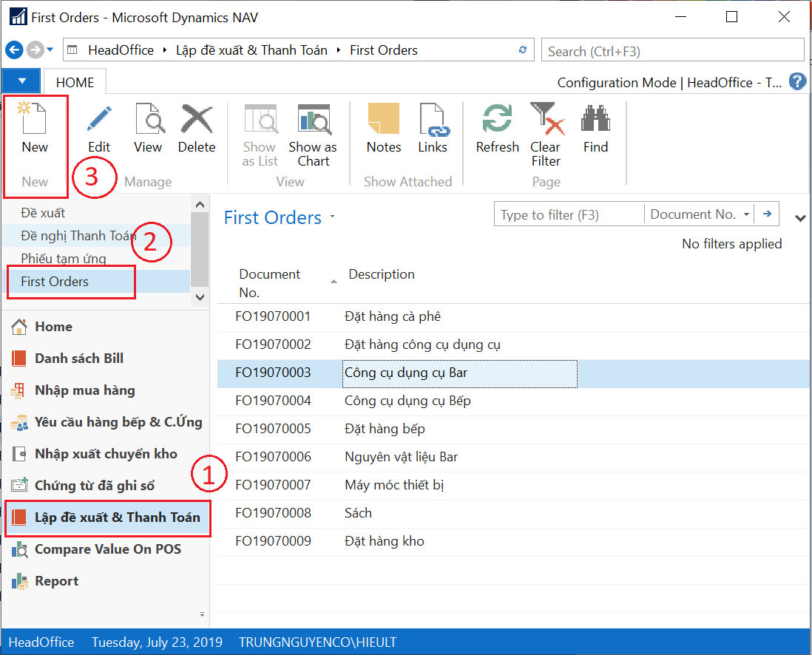The width and height of the screenshot is (812, 655).
Task: Select the Công cụ dụng cụ Bar cell
Action: coord(459,373)
